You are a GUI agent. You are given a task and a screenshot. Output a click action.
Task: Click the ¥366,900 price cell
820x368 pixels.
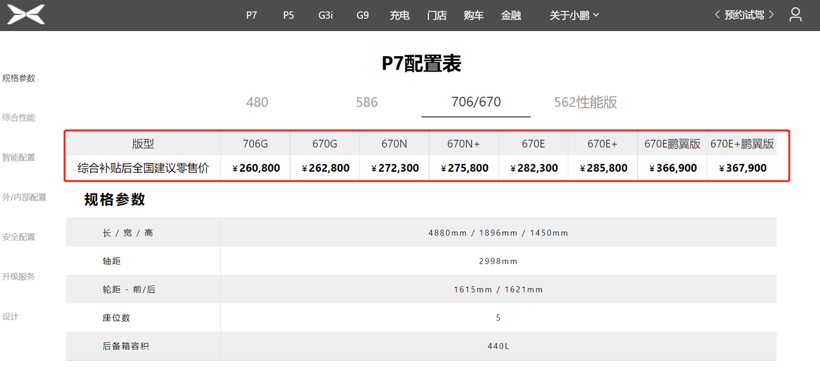(673, 168)
